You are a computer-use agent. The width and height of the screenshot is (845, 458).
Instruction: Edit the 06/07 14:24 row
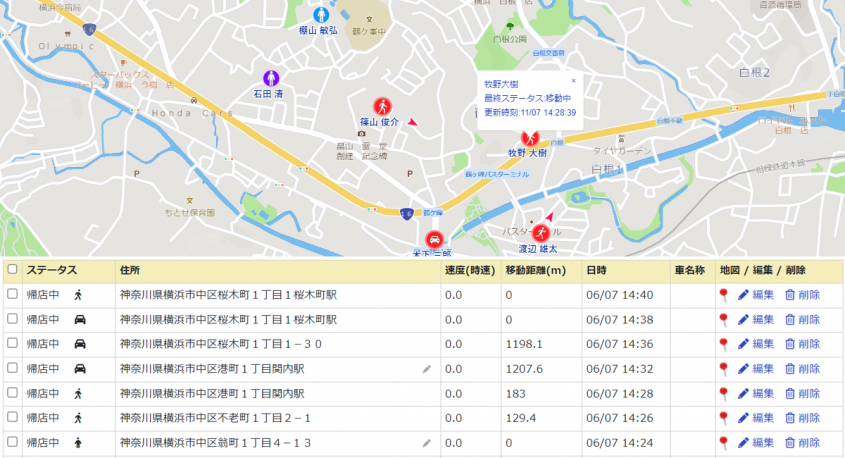tap(756, 442)
